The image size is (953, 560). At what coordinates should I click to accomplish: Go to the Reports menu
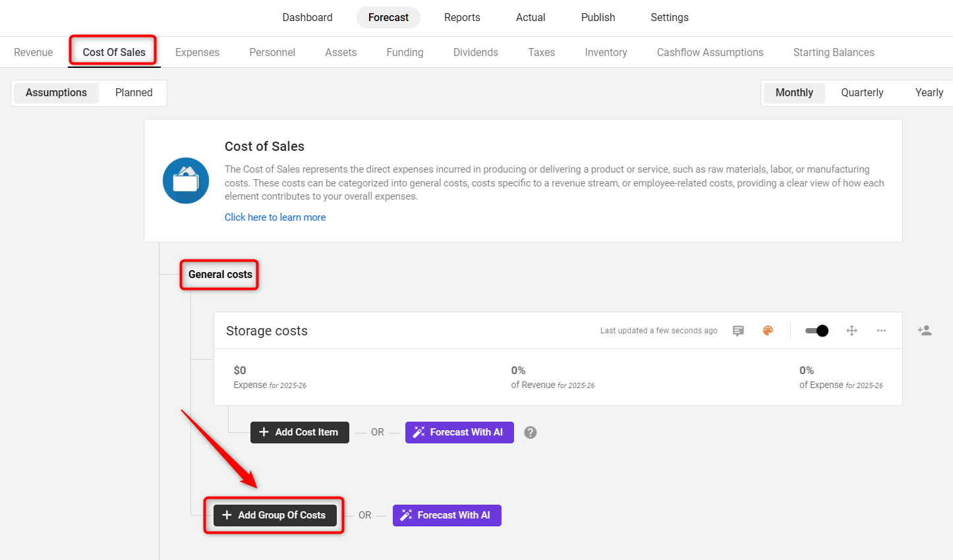click(x=462, y=18)
